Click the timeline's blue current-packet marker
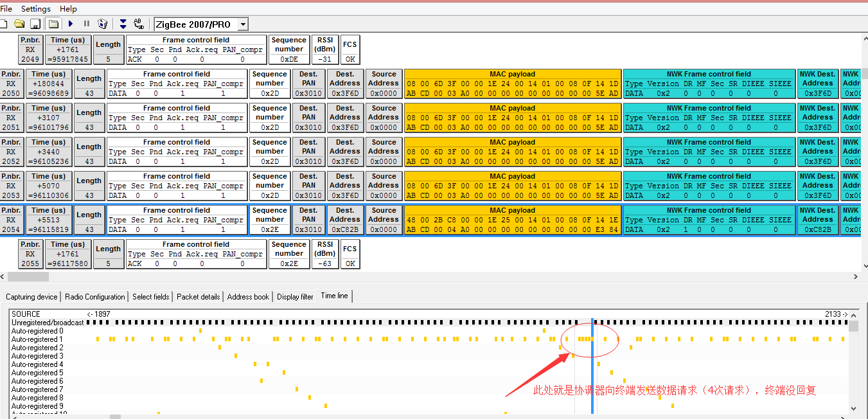The image size is (868, 419). [592, 366]
